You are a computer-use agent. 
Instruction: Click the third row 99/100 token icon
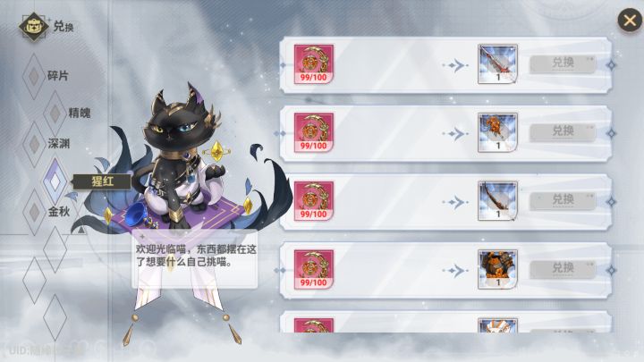[x=314, y=201]
